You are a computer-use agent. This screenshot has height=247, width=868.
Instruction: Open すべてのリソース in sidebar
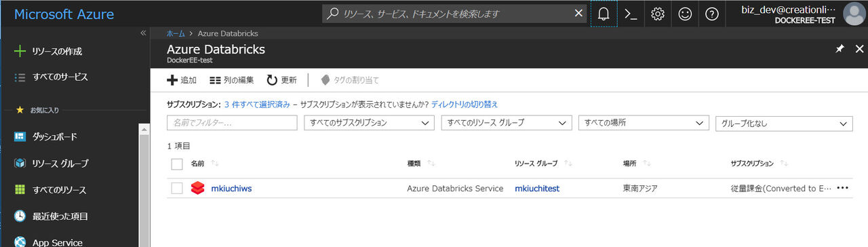coord(59,190)
